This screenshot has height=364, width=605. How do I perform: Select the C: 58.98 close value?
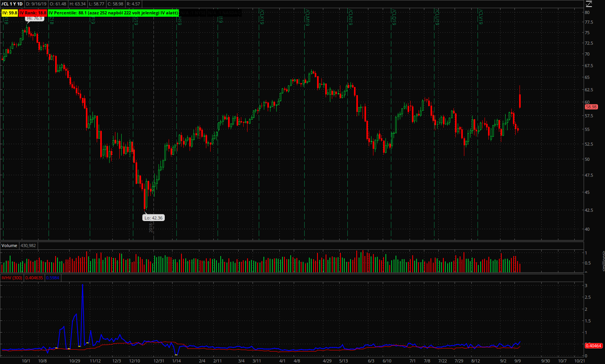[x=115, y=4]
